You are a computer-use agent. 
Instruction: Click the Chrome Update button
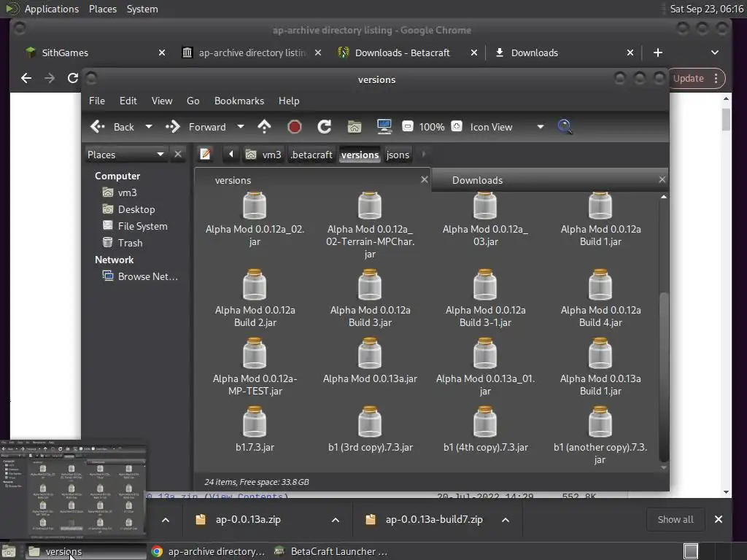coord(689,78)
